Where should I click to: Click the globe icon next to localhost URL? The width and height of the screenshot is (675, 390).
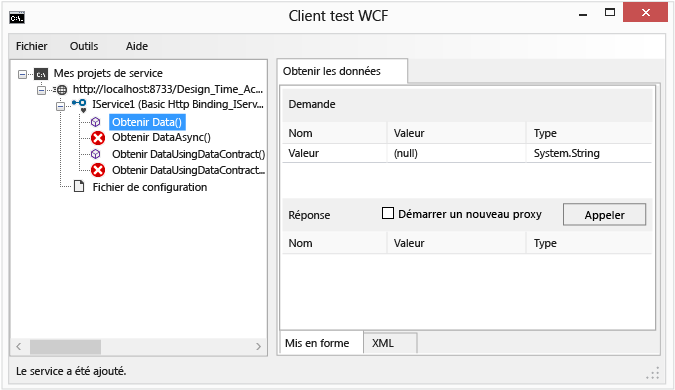pos(62,90)
